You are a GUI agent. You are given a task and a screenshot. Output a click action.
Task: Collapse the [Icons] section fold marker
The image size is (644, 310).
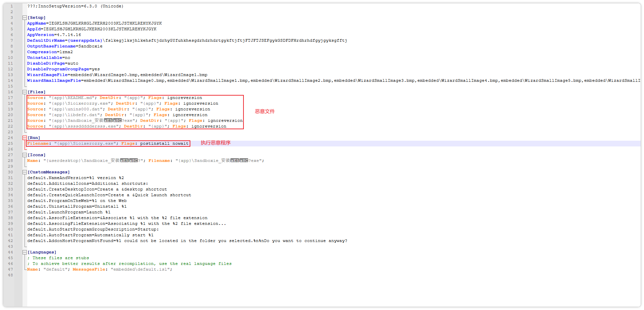25,155
